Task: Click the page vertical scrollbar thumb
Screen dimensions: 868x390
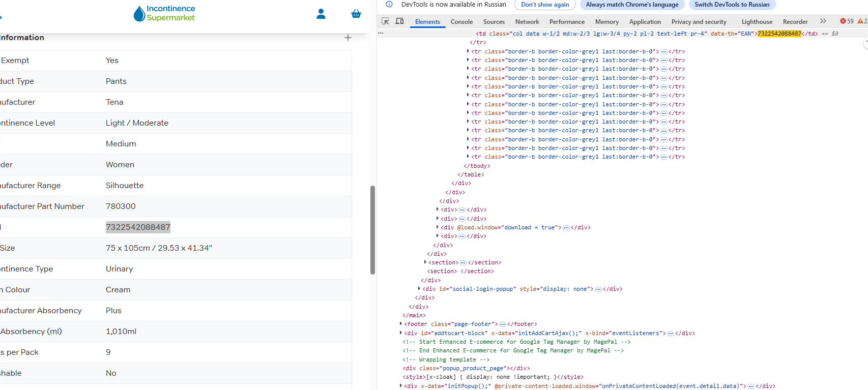Action: pos(372,230)
